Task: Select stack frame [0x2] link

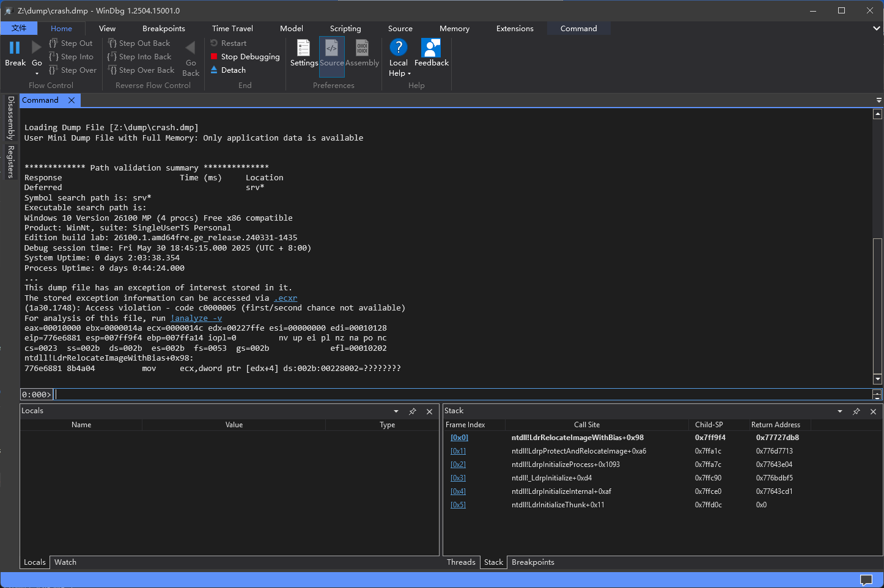Action: click(458, 465)
